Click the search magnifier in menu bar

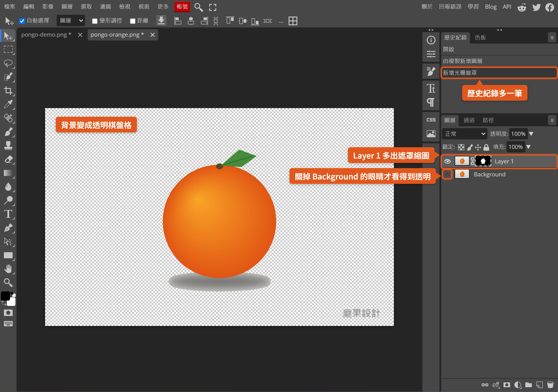click(199, 7)
